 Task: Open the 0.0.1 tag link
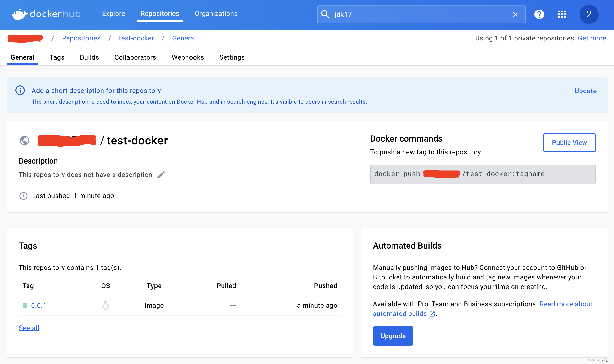point(39,306)
